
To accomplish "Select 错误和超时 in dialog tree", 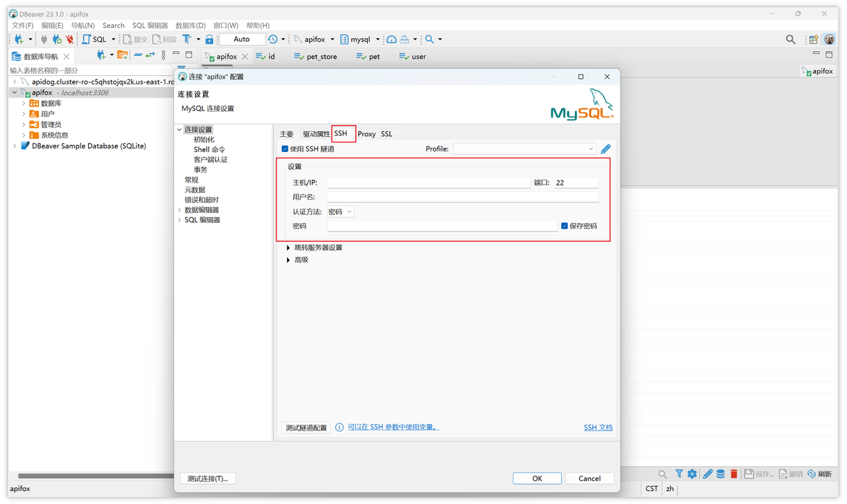I will tap(201, 200).
